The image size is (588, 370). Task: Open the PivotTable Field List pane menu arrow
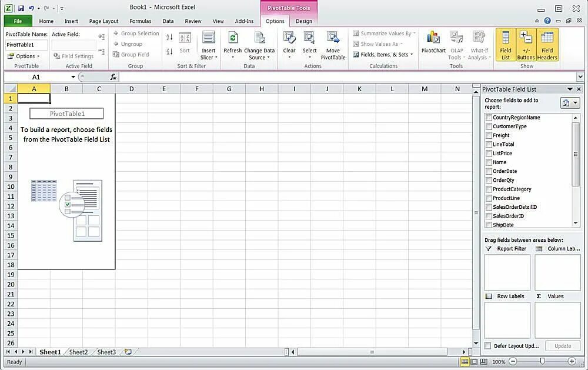(570, 89)
